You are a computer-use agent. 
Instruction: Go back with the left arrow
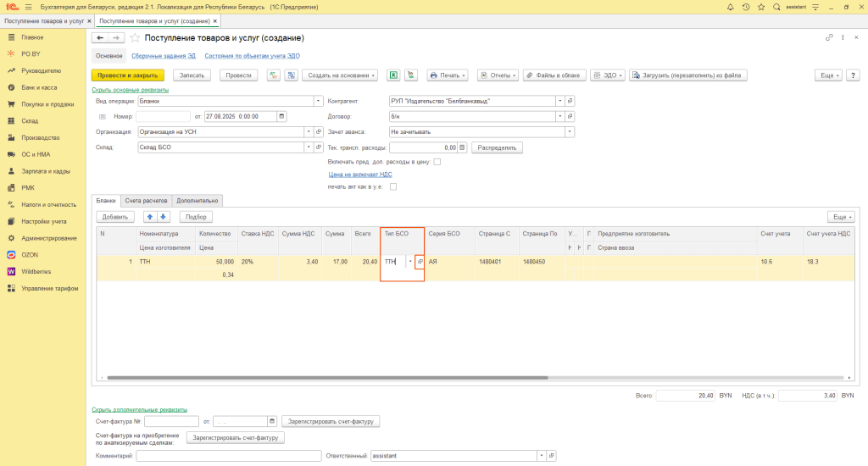pyautogui.click(x=100, y=37)
